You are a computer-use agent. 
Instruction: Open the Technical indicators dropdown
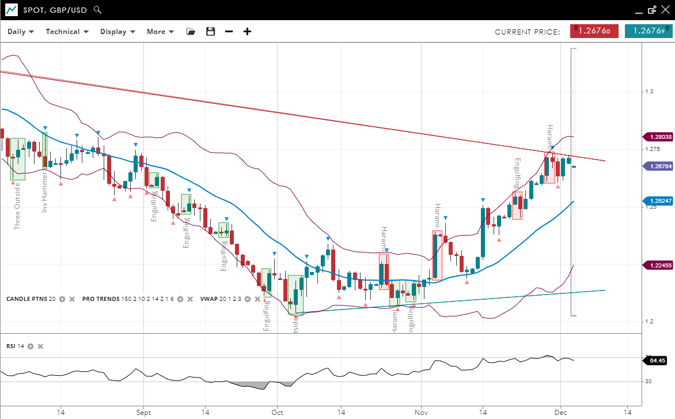pos(67,32)
